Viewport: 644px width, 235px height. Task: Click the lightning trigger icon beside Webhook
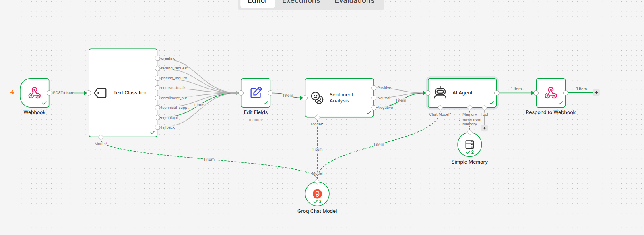12,93
